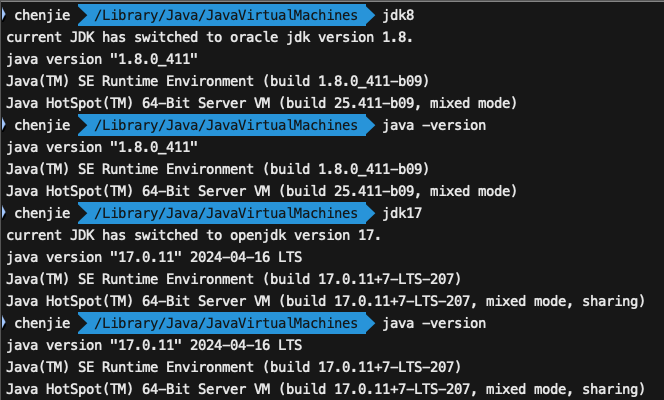Viewport: 664px width, 400px height.
Task: Click the java -version command on the last prompt
Action: [434, 323]
